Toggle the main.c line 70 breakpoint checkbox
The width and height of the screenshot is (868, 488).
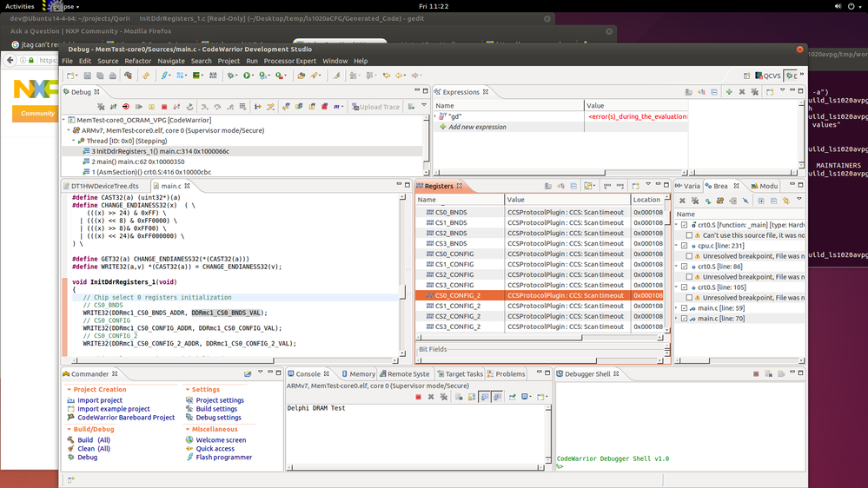684,319
